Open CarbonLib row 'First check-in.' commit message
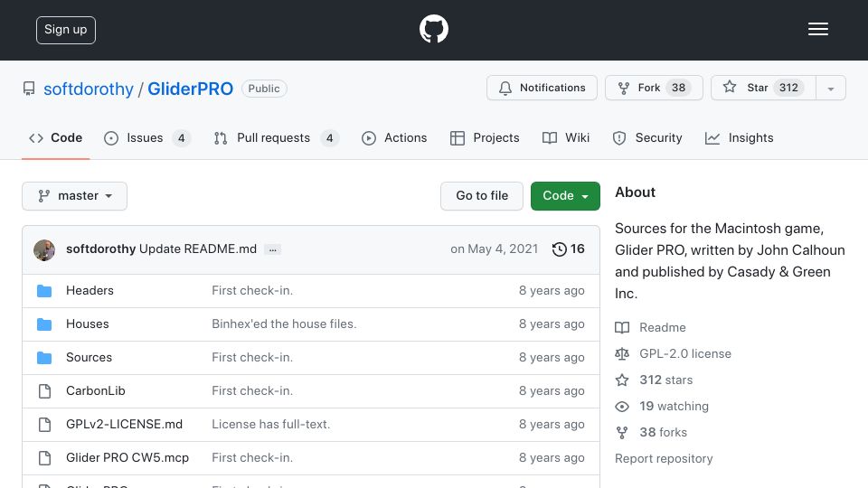This screenshot has height=488, width=868. click(252, 391)
